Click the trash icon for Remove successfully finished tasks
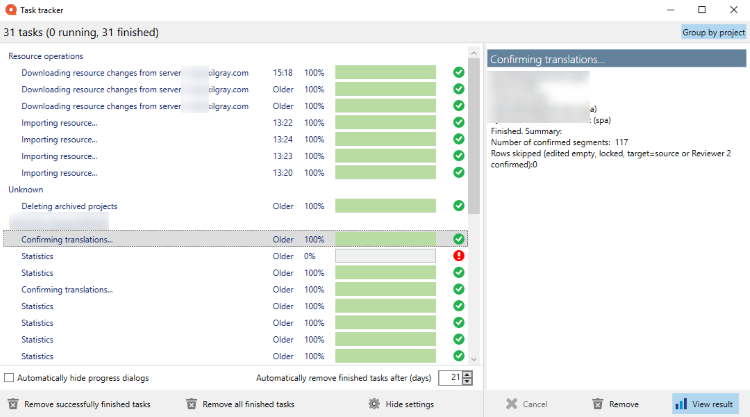750x417 pixels. [x=12, y=404]
